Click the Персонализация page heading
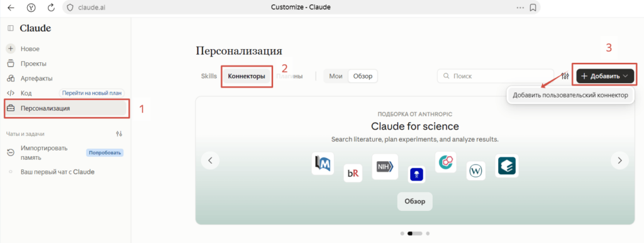Screen dimensions: 644x243 click(x=239, y=51)
